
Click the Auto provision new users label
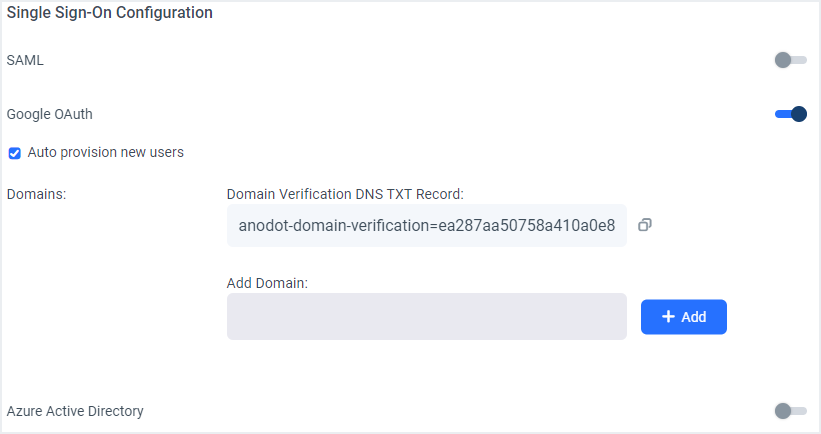coord(106,152)
